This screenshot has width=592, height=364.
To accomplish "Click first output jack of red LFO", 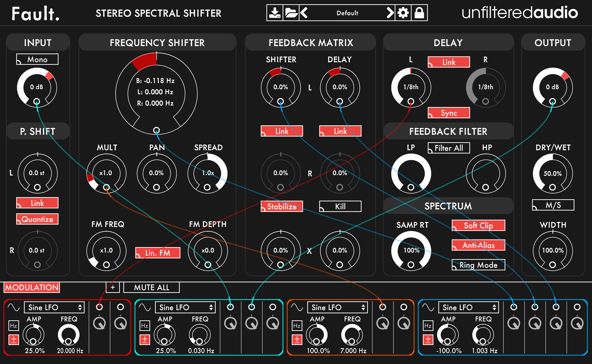I will pyautogui.click(x=99, y=307).
